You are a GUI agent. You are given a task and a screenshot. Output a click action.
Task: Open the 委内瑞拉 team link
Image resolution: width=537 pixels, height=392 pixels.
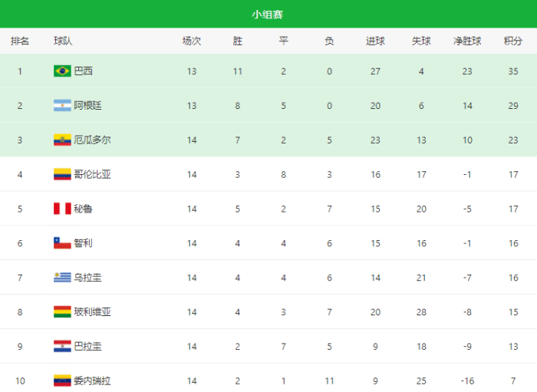(92, 380)
